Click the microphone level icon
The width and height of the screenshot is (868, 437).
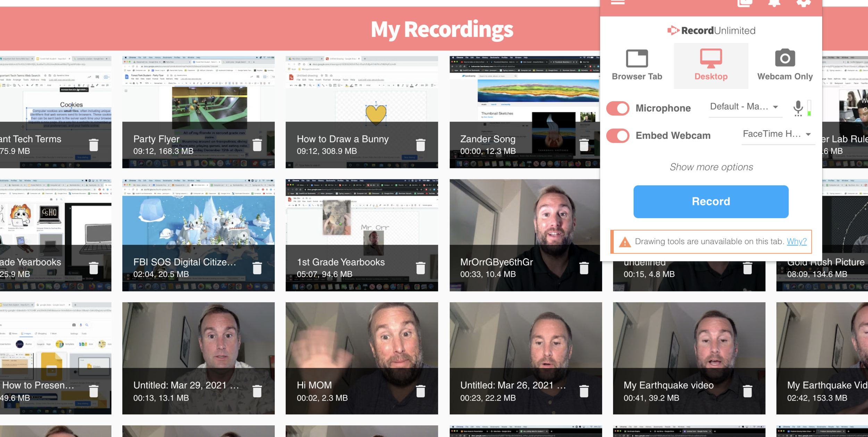[798, 108]
